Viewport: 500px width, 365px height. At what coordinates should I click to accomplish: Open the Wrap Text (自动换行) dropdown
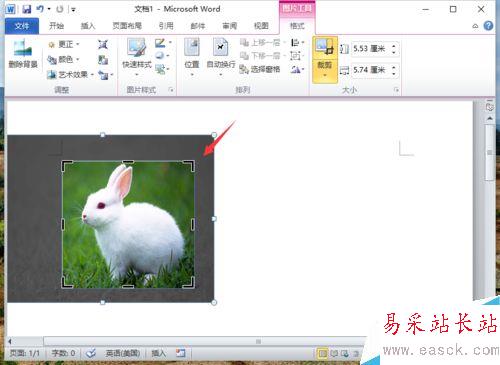click(221, 57)
